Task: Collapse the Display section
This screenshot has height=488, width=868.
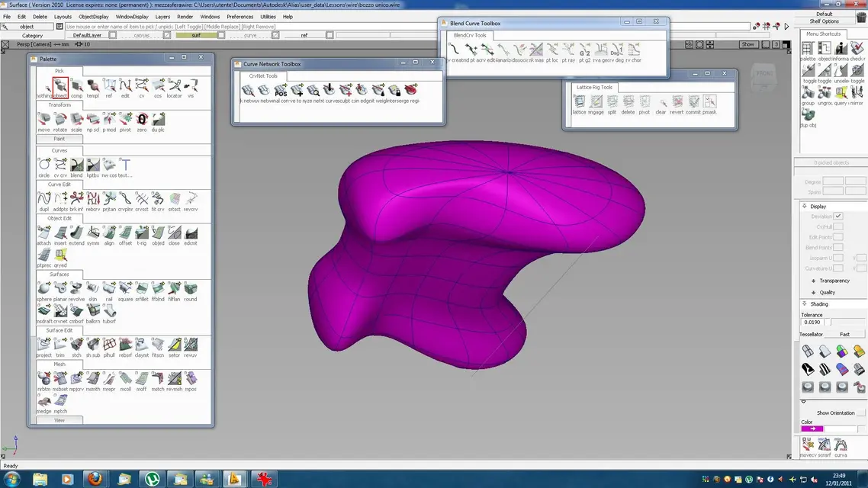Action: pyautogui.click(x=805, y=206)
